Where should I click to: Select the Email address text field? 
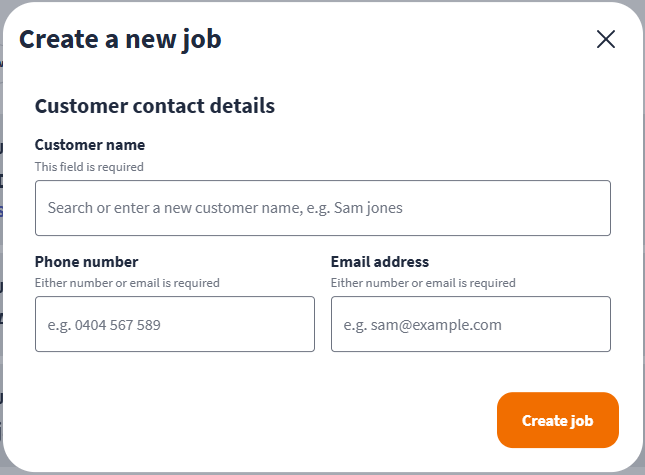(470, 324)
